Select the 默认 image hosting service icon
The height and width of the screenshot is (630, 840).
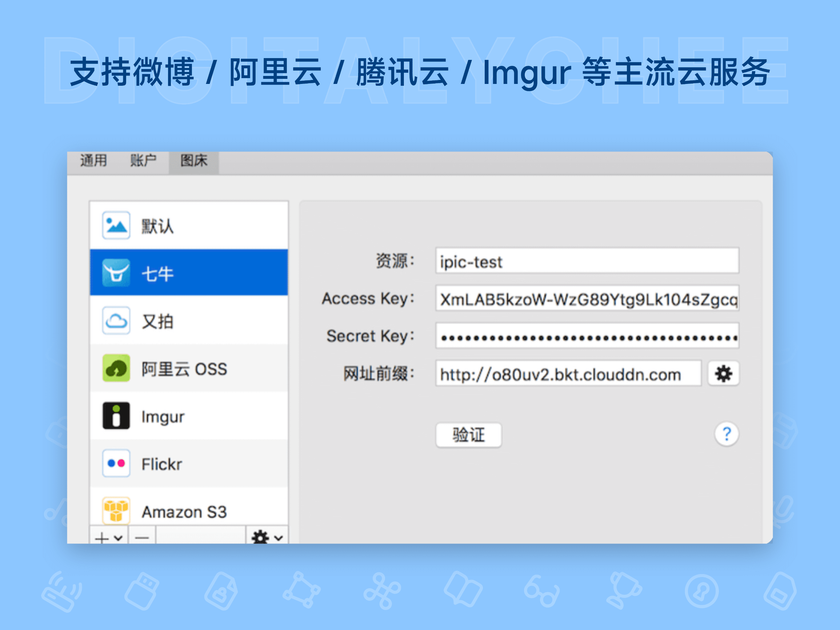click(x=116, y=225)
